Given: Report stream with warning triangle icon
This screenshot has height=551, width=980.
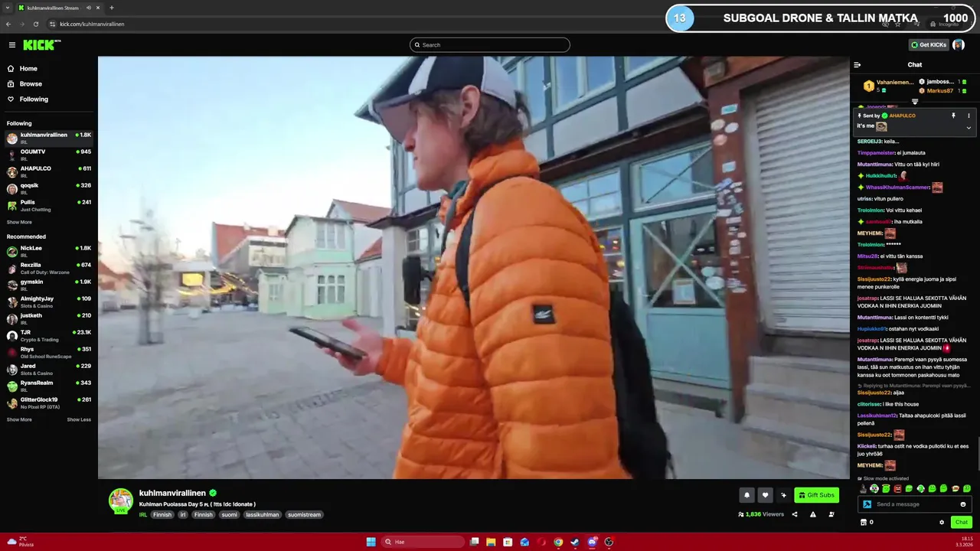Looking at the screenshot, I should 813,514.
